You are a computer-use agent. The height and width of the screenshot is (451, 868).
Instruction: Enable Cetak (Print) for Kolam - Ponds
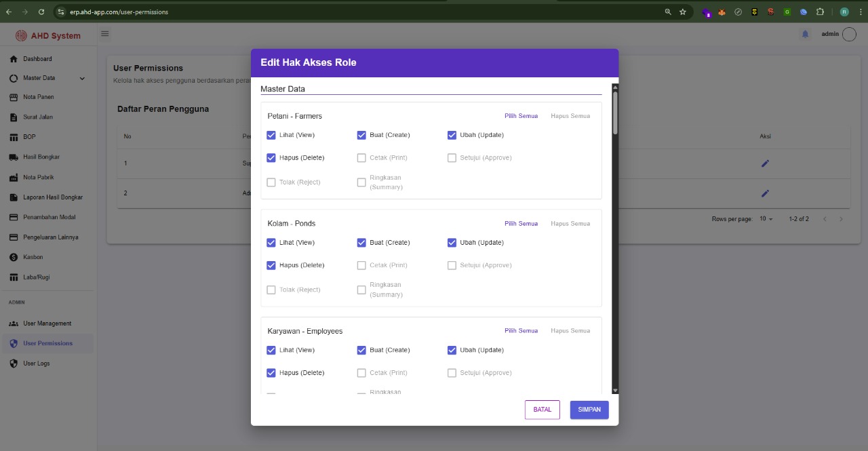point(361,265)
